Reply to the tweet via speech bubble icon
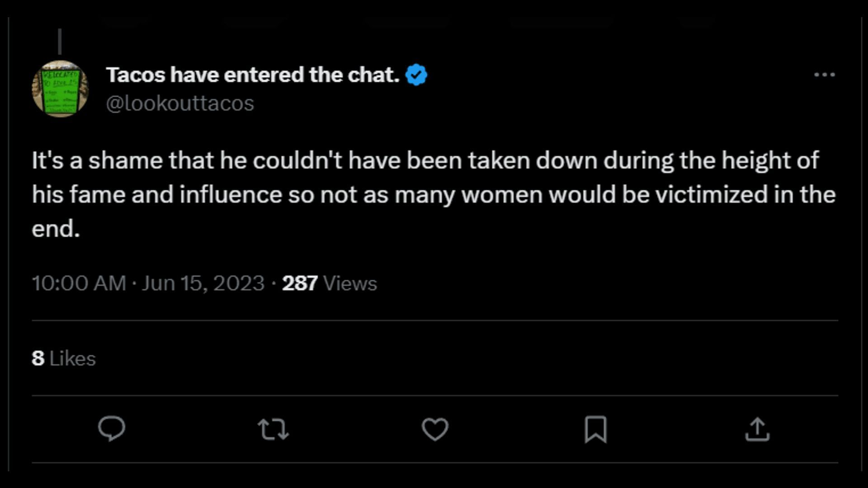 pos(112,428)
